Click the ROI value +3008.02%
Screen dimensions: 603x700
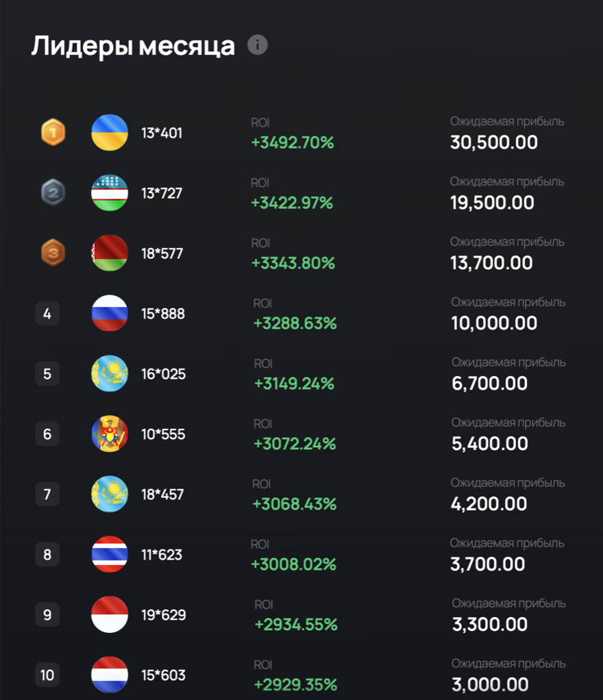tap(293, 564)
